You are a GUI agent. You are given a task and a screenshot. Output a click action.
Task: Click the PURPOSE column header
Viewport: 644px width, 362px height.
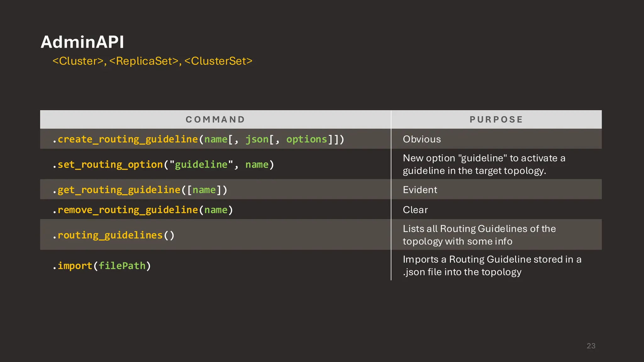click(496, 119)
